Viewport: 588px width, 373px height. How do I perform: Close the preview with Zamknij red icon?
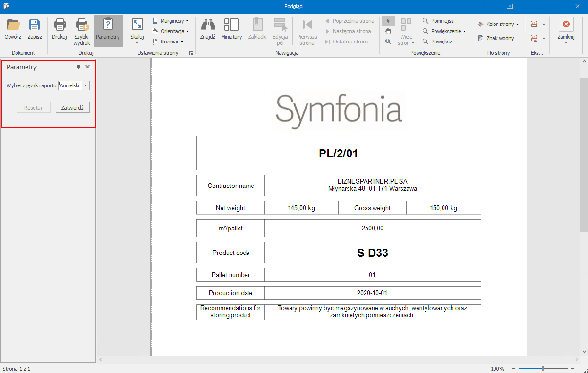click(x=566, y=24)
